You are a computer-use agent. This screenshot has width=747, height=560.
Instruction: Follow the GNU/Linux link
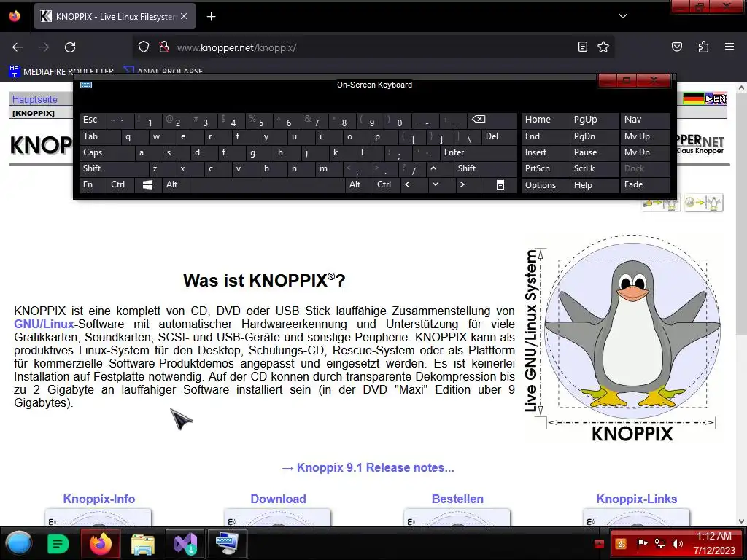[44, 324]
